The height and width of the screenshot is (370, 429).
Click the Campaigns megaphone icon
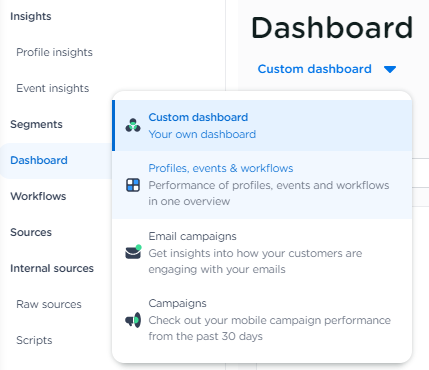pos(133,320)
